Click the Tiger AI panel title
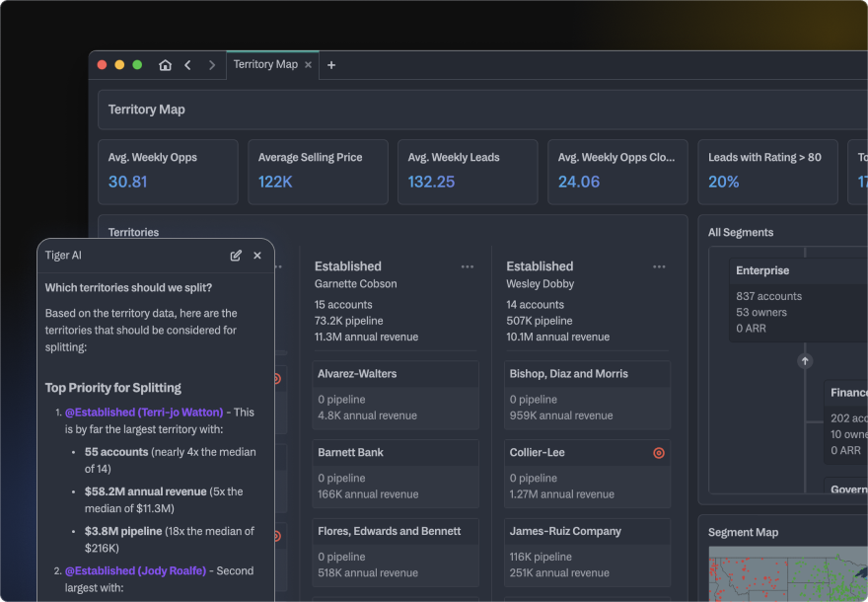Screen dimensions: 868x602 (x=63, y=256)
